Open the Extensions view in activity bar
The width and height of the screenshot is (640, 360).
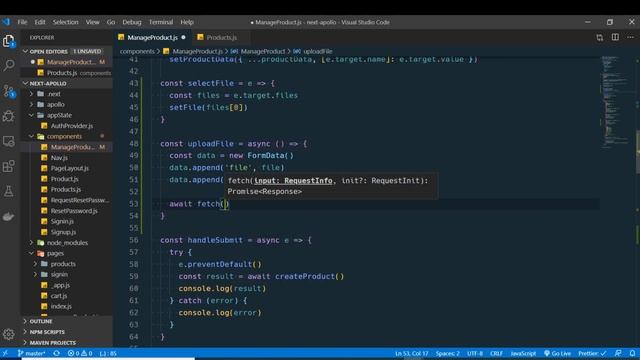click(x=9, y=166)
